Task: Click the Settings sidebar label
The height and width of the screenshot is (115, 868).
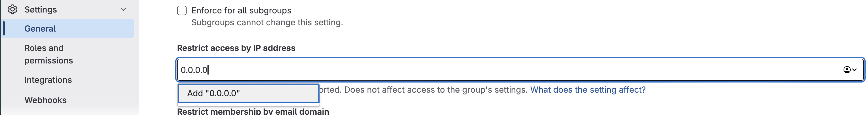Action: (x=41, y=10)
